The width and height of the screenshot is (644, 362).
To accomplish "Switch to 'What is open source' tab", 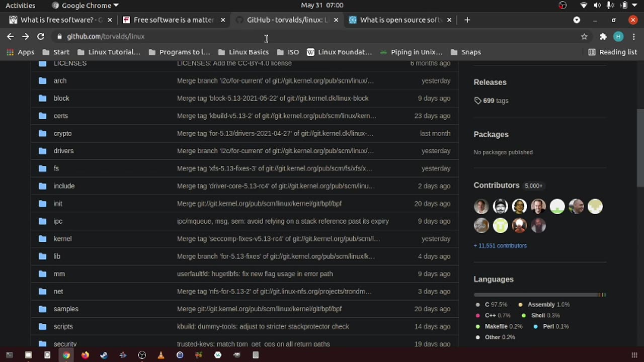I will pos(400,20).
